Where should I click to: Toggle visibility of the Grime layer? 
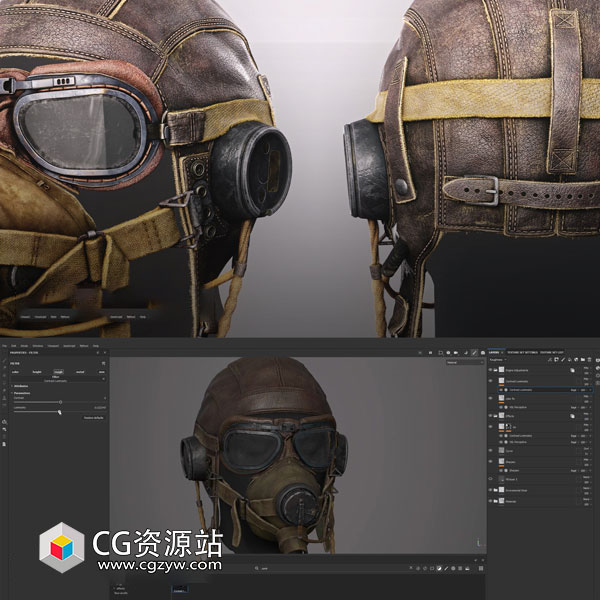(x=491, y=451)
